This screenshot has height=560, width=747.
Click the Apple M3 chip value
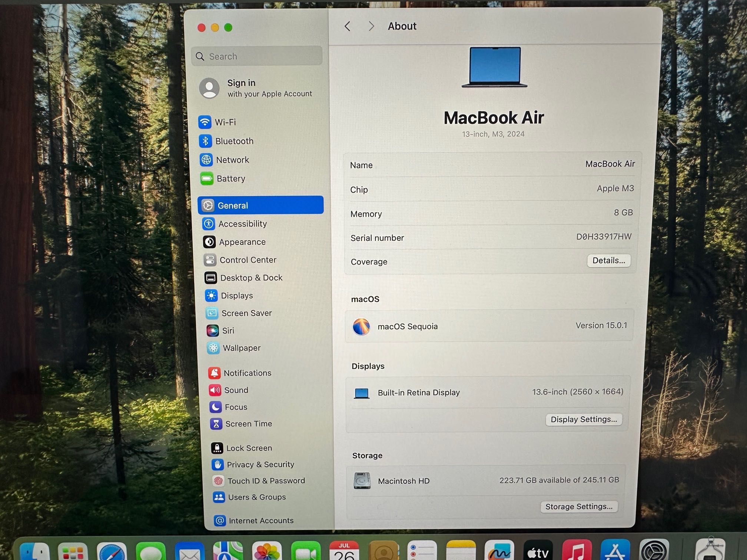click(615, 188)
